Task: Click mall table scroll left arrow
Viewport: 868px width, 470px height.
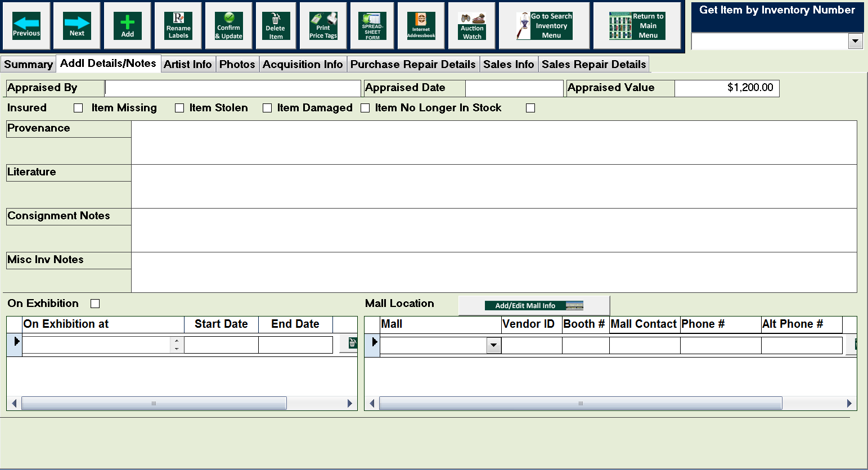Action: coord(372,403)
